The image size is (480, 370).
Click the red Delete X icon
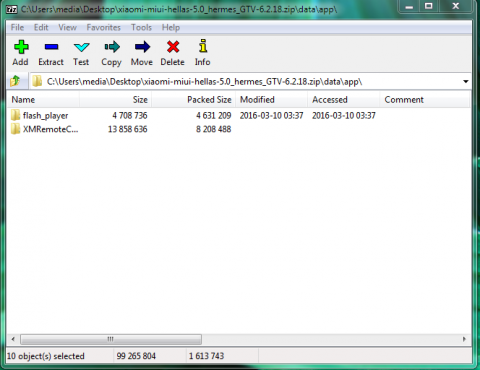coord(173,47)
